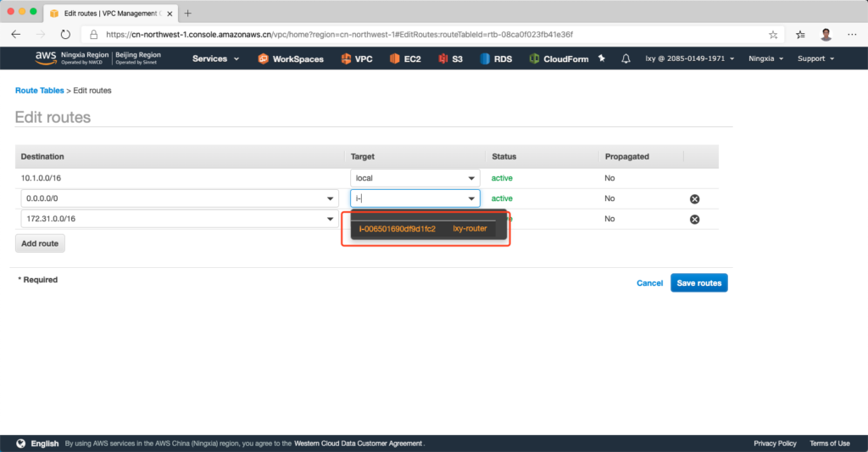Expand the local target dropdown
This screenshot has width=868, height=452.
471,178
